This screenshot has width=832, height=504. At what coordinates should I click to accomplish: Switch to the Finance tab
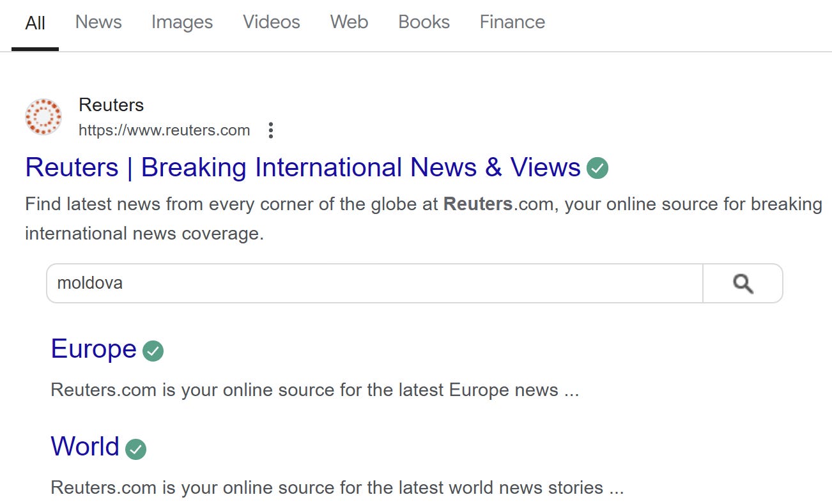tap(512, 22)
